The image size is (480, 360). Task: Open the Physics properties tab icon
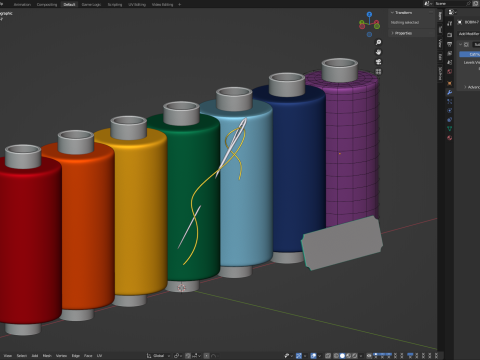coord(449,110)
